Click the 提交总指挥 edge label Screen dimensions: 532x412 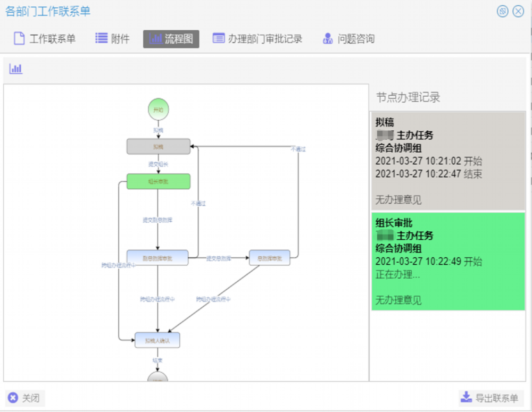click(219, 258)
